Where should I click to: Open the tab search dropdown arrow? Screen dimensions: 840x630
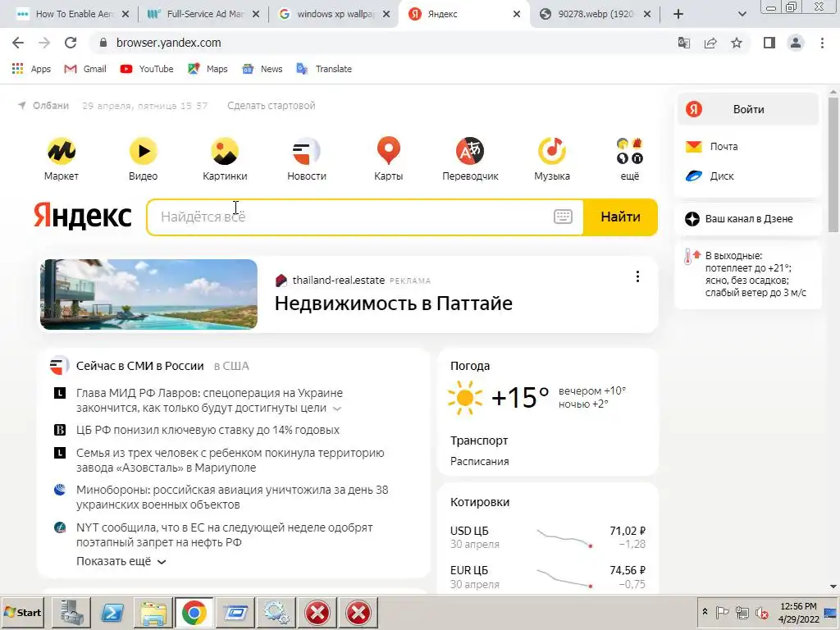pyautogui.click(x=742, y=14)
